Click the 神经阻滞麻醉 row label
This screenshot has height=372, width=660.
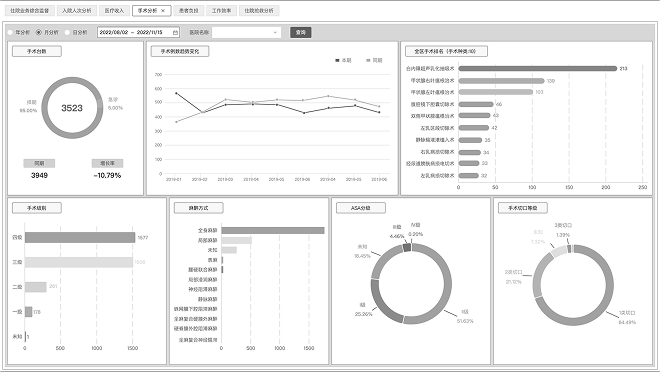[202, 290]
